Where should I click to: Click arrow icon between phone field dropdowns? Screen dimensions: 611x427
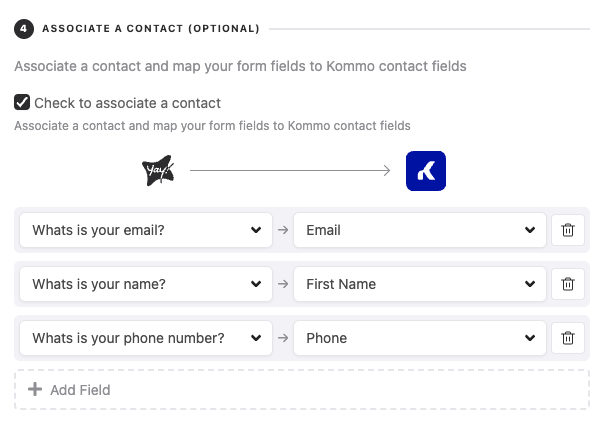click(x=283, y=338)
